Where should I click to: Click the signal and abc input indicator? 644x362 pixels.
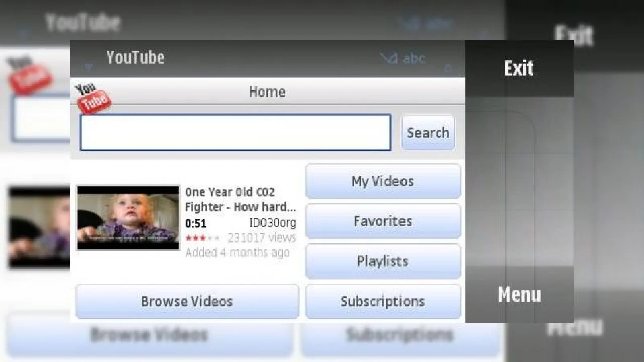[x=402, y=59]
